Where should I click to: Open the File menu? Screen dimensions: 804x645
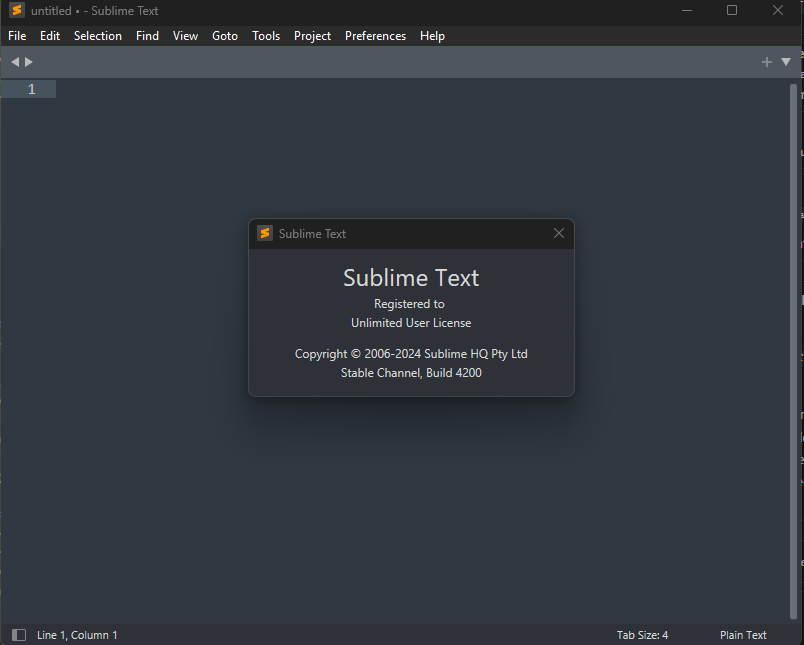[x=17, y=36]
